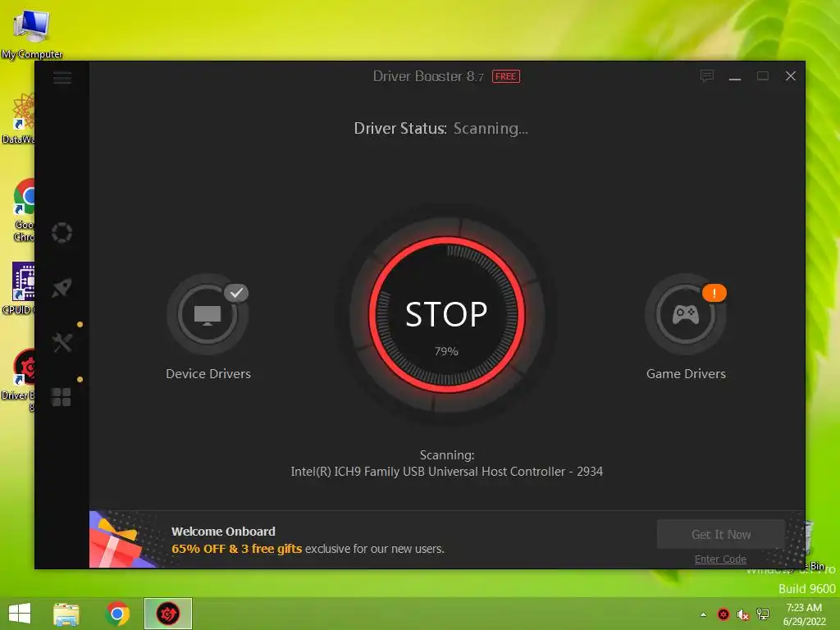Click the Driver Booster tray icon
The height and width of the screenshot is (630, 840).
pyautogui.click(x=724, y=614)
